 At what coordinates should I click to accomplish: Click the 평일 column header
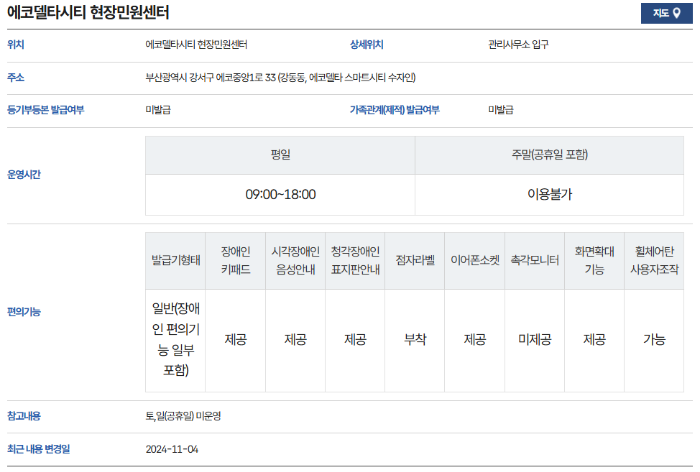pos(280,155)
